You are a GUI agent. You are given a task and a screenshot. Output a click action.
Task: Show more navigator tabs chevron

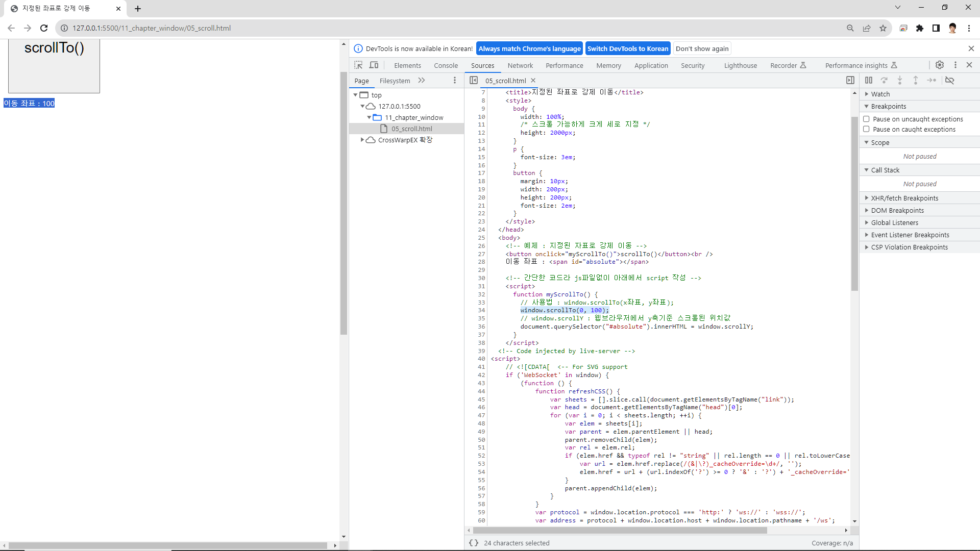(x=422, y=81)
